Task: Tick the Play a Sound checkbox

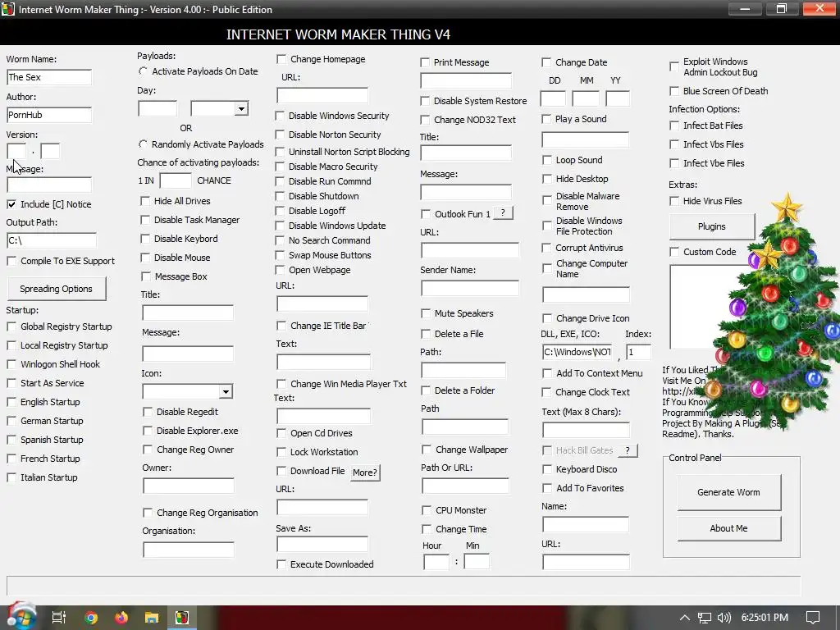Action: point(546,119)
